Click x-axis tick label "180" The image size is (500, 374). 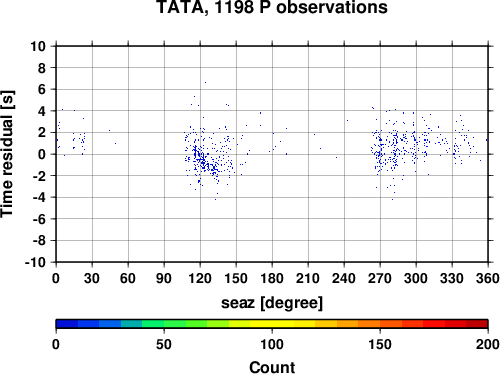(272, 278)
